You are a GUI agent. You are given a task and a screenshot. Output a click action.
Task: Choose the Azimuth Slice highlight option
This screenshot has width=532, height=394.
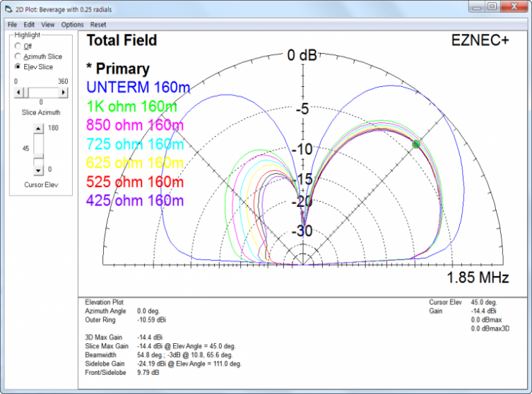pos(18,56)
